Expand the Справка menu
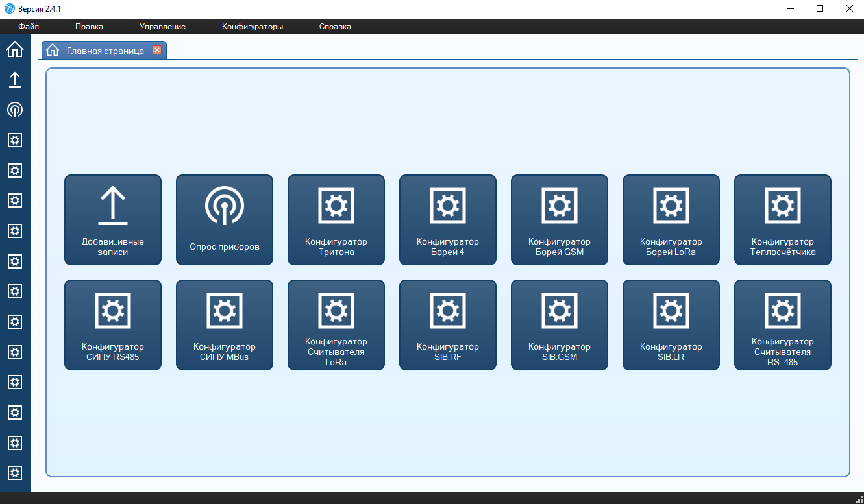This screenshot has width=864, height=504. pyautogui.click(x=335, y=27)
